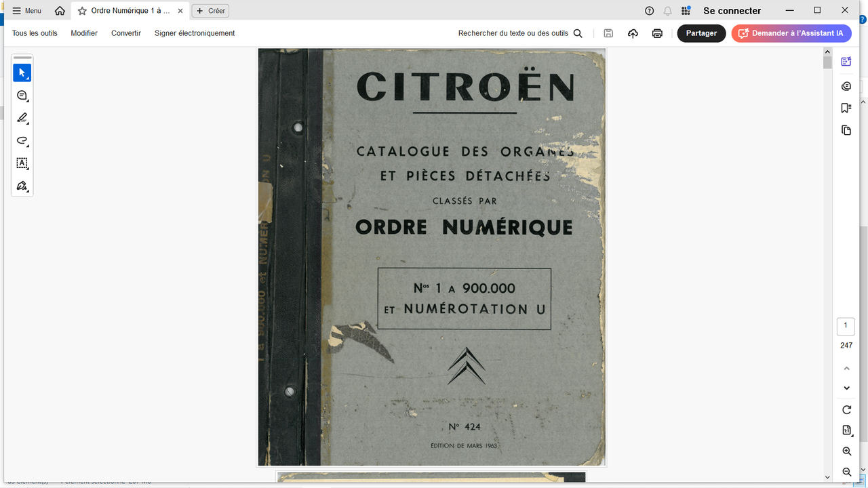This screenshot has height=488, width=868.
Task: Click the search text or tools field
Action: 520,33
